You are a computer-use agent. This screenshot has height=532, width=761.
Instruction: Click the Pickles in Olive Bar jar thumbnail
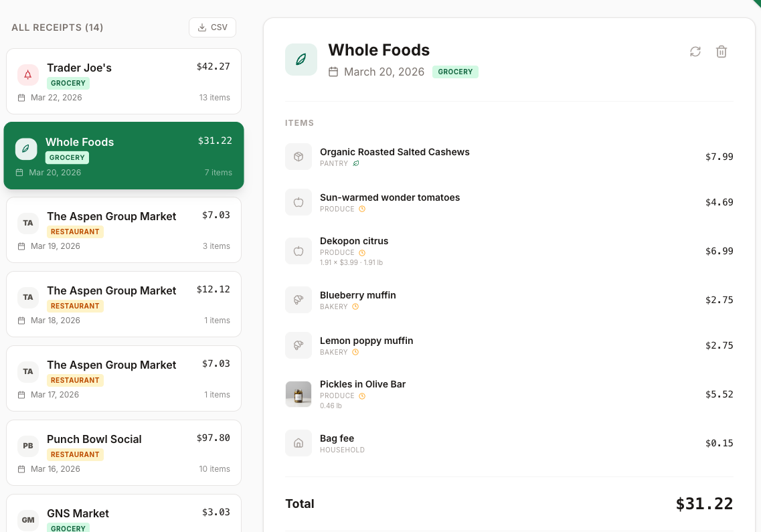299,394
